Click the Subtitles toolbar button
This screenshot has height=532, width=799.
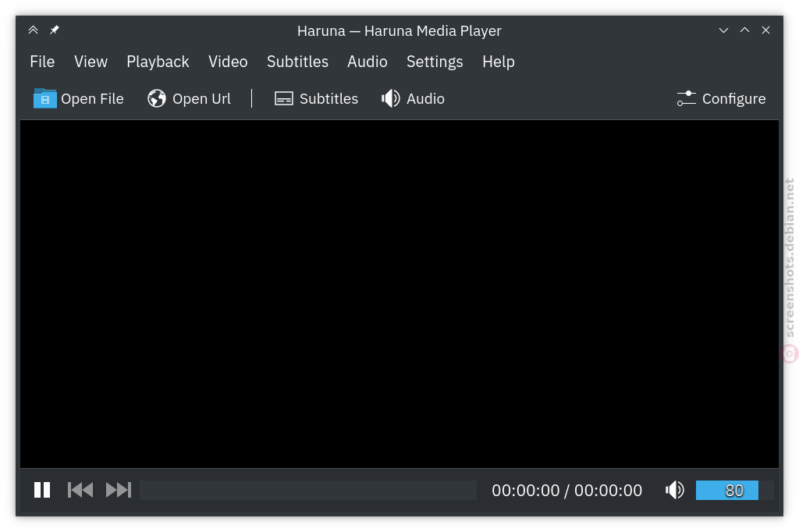coord(316,98)
